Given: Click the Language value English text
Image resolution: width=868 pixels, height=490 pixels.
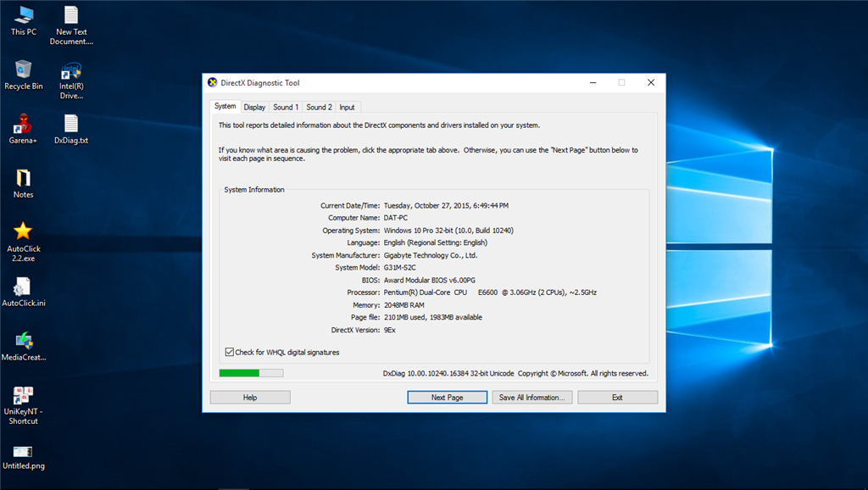Looking at the screenshot, I should pyautogui.click(x=436, y=242).
